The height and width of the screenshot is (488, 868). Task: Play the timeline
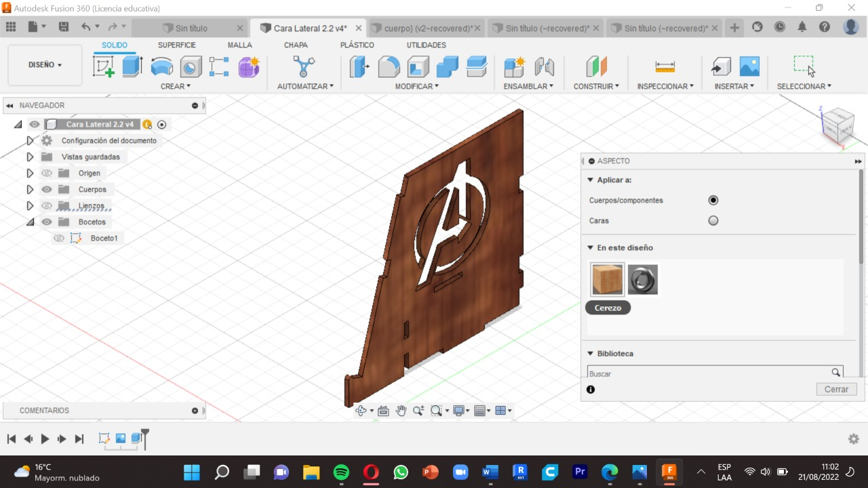45,439
